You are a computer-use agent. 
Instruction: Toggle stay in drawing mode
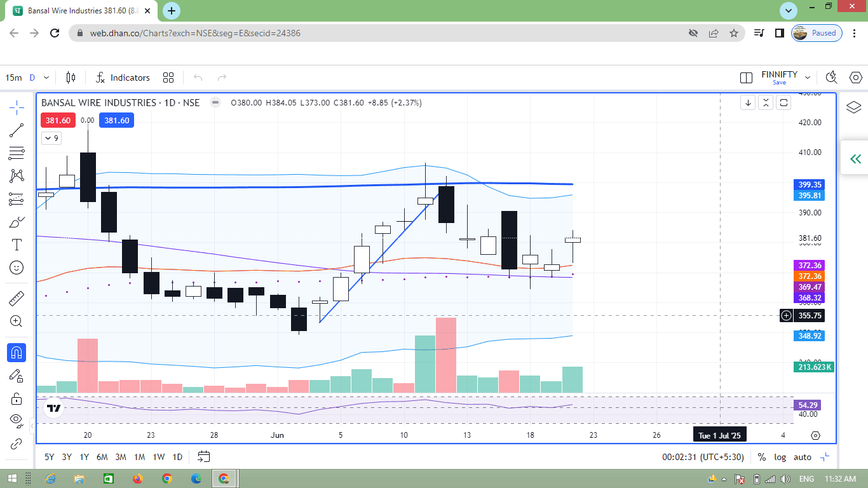coord(17,376)
